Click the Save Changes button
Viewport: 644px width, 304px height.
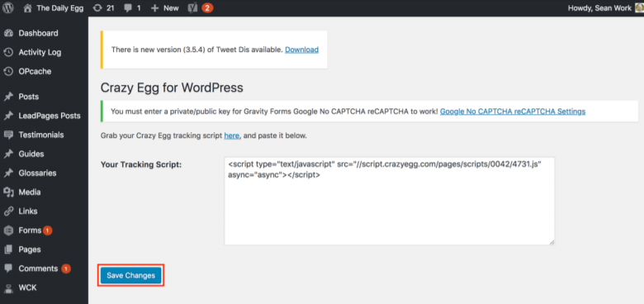click(x=131, y=275)
